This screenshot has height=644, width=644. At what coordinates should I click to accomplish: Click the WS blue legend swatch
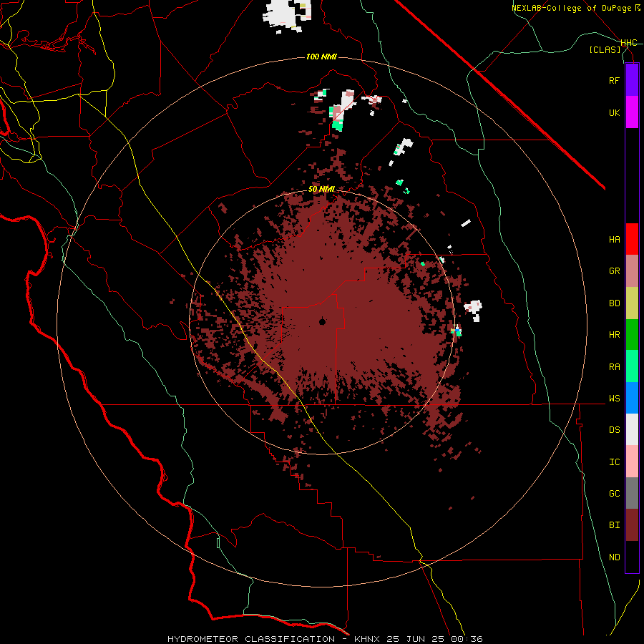[x=632, y=398]
